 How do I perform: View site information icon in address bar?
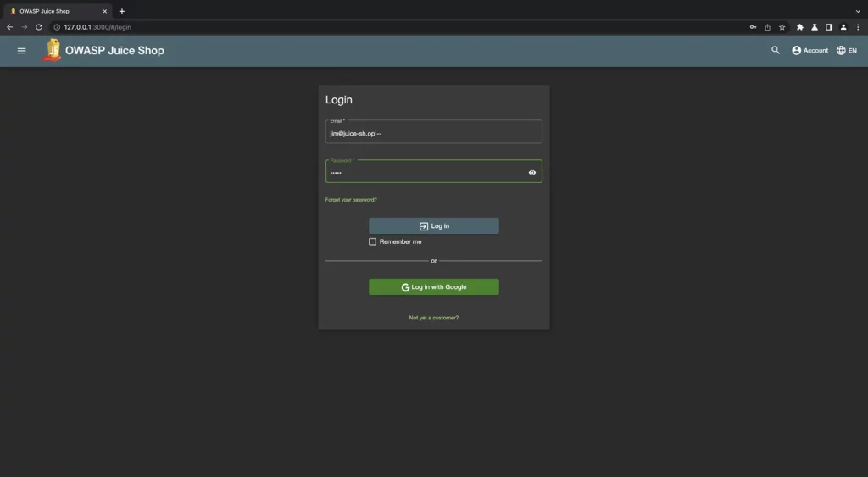pyautogui.click(x=57, y=27)
